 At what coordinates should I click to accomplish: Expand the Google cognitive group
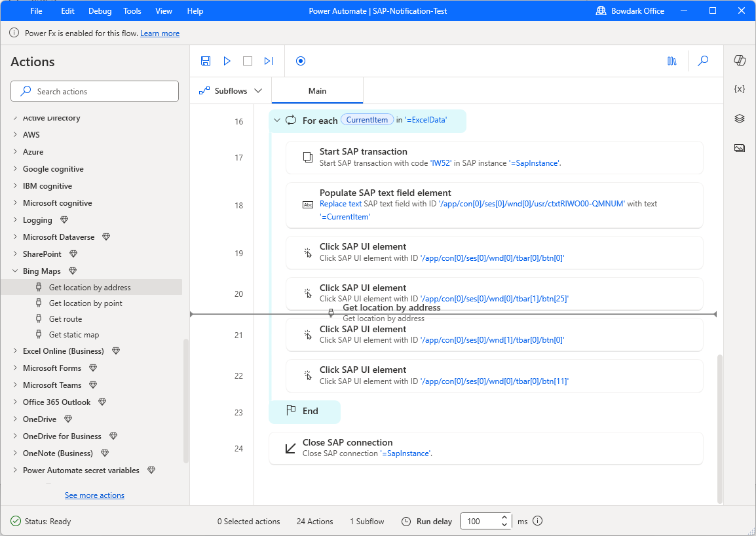[x=15, y=169]
